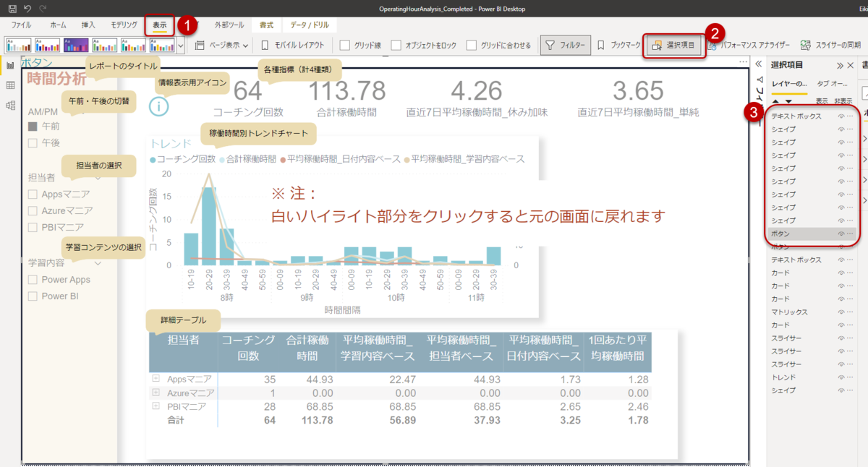Click the コーチング回数 legend item
This screenshot has height=467, width=868.
(x=183, y=159)
